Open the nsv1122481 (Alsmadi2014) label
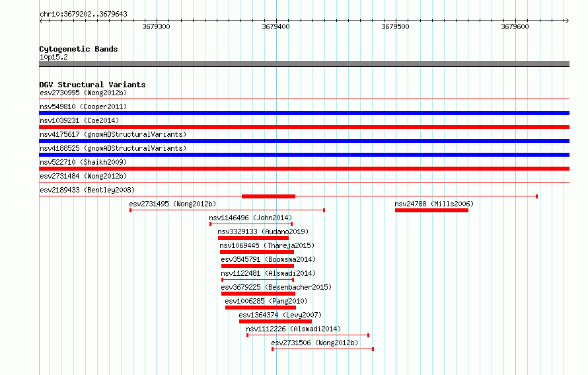 268,273
